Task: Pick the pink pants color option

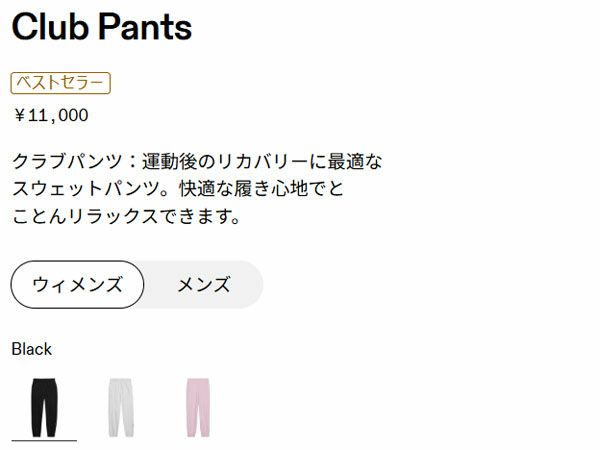Action: [198, 405]
